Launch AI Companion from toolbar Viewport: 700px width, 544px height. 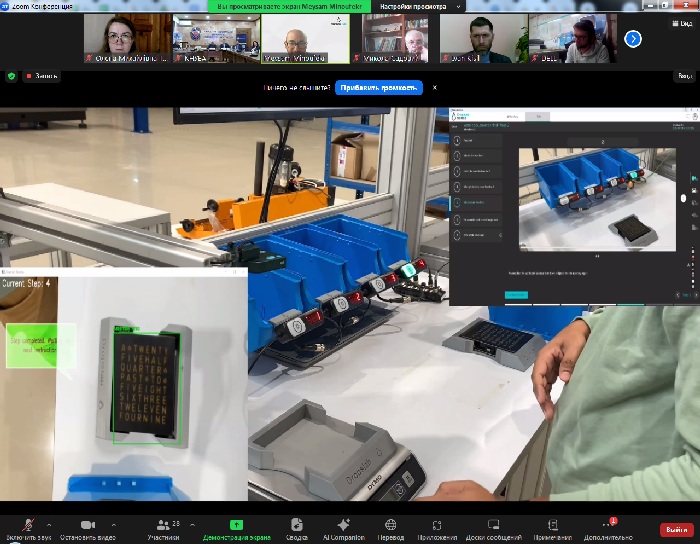tap(343, 524)
